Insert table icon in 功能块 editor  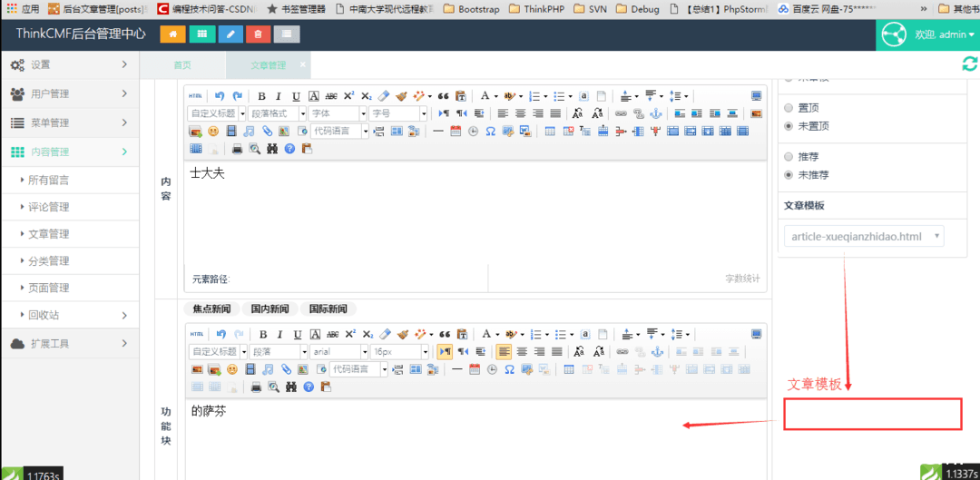pyautogui.click(x=569, y=369)
